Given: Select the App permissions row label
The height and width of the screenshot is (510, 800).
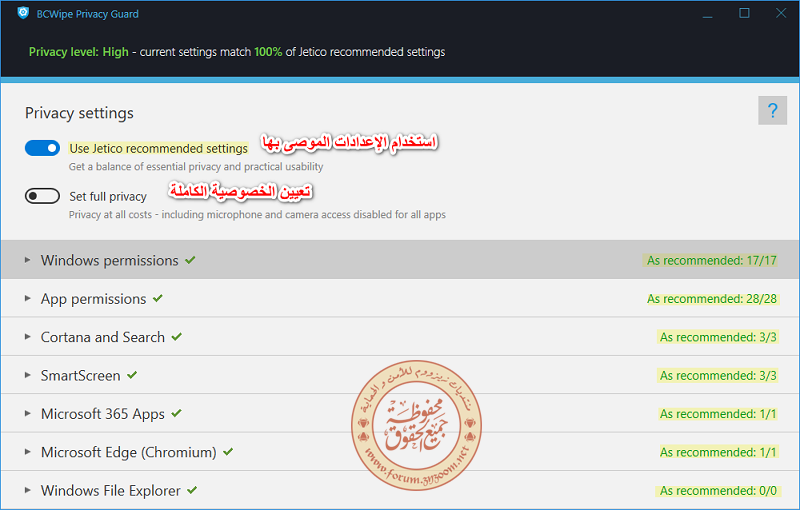Looking at the screenshot, I should [93, 299].
